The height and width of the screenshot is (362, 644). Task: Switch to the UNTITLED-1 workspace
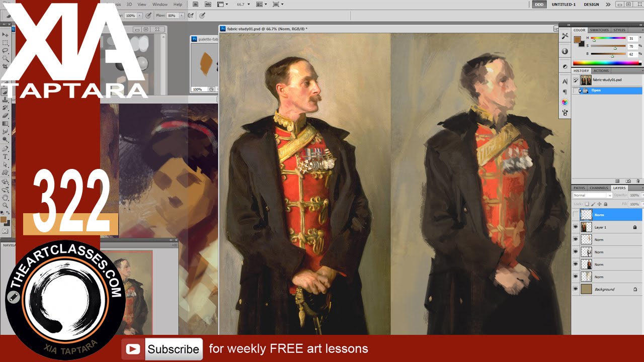click(x=563, y=4)
